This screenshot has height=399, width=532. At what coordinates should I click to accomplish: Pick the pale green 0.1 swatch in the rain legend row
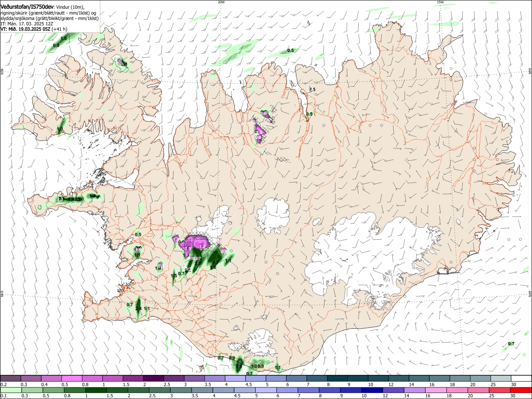(10, 390)
